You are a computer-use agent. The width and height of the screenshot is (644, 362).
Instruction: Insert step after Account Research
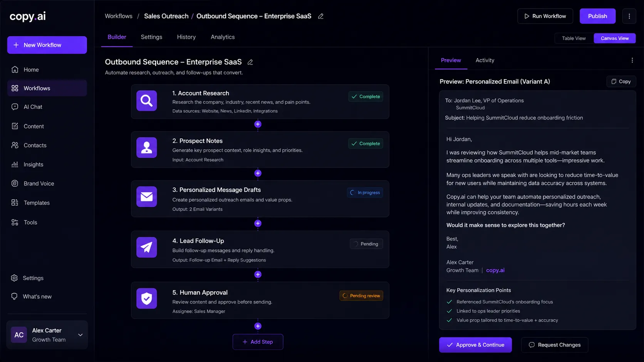coord(258,124)
